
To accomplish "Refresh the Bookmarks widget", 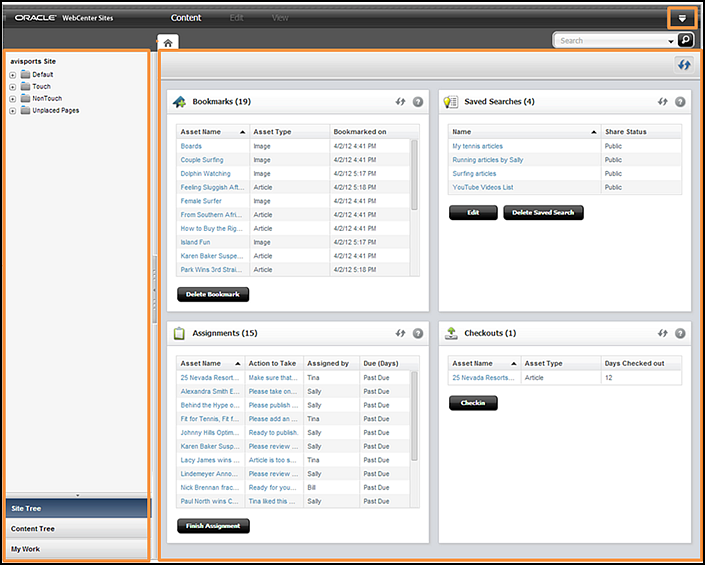I will (400, 102).
